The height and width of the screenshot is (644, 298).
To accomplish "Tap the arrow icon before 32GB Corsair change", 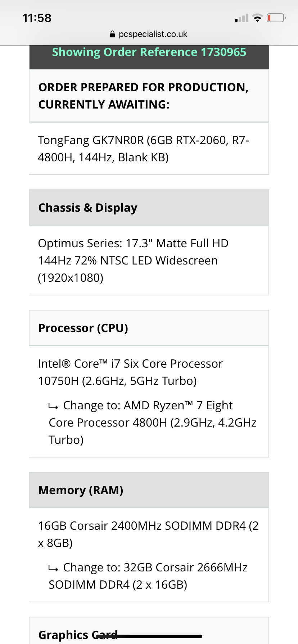I will click(x=53, y=569).
